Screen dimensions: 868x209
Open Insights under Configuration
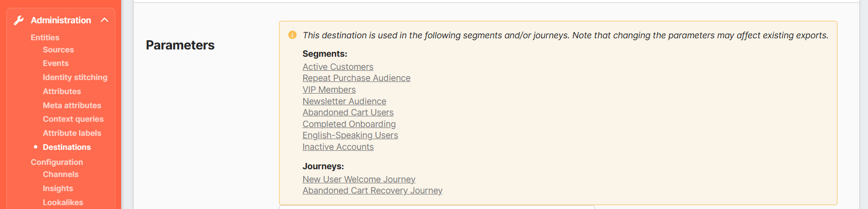(58, 188)
